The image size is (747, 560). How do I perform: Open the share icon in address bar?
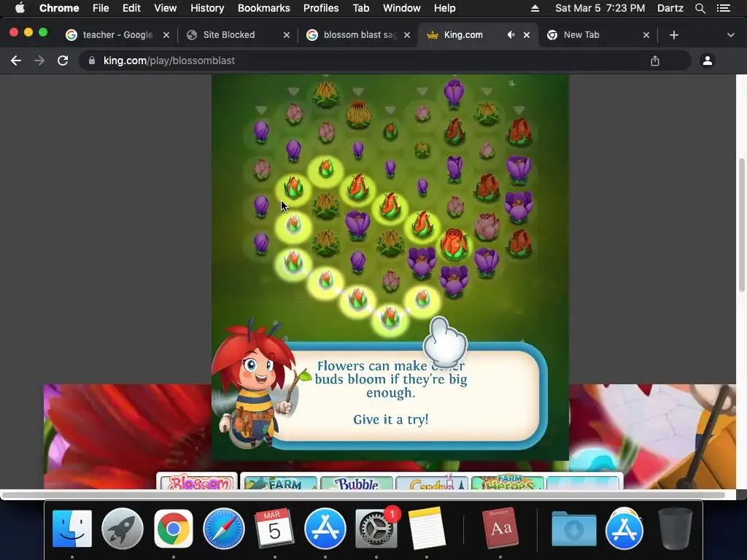tap(655, 61)
